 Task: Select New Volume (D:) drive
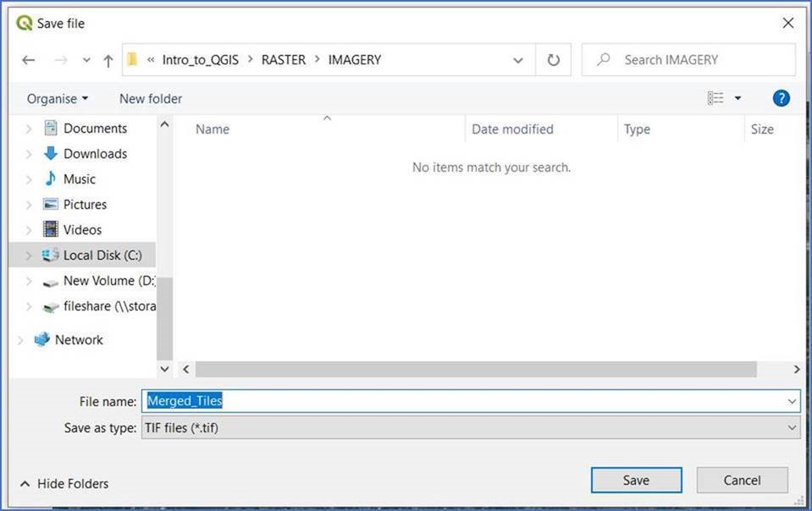(109, 280)
